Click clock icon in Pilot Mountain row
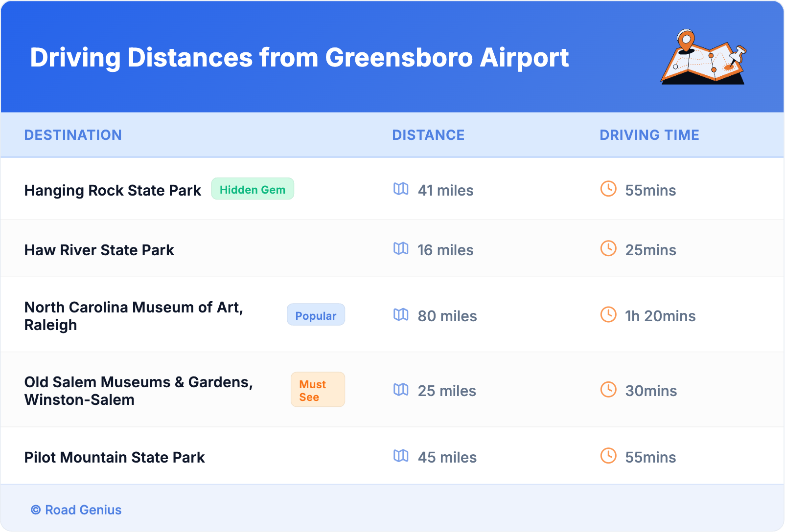The height and width of the screenshot is (532, 785). [608, 456]
